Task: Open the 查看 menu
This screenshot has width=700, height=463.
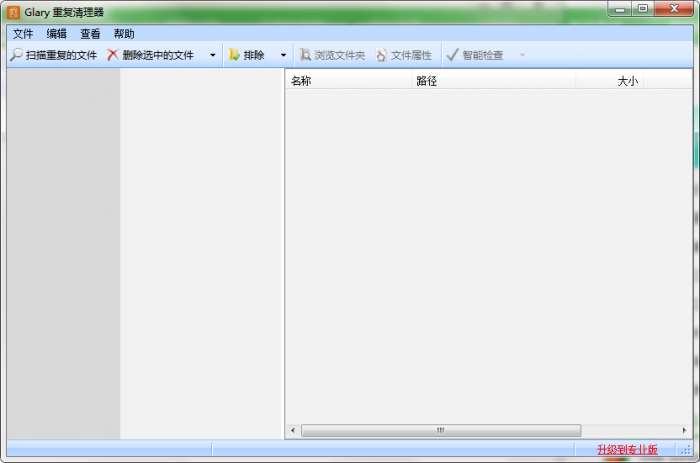Action: 90,34
